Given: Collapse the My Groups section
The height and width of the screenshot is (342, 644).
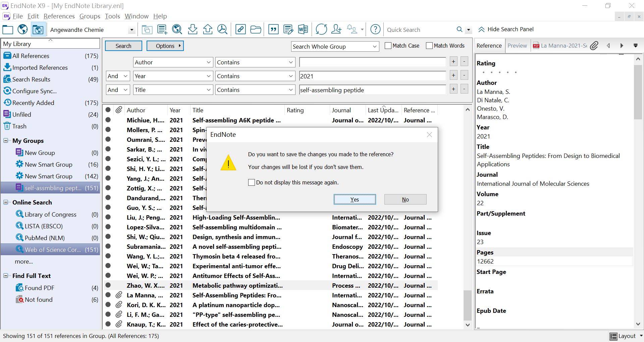Looking at the screenshot, I should coord(6,140).
